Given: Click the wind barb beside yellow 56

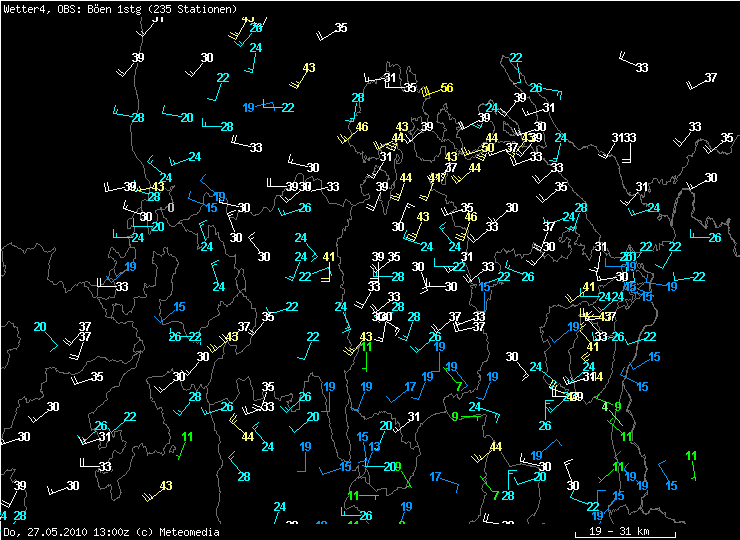Looking at the screenshot, I should [427, 92].
